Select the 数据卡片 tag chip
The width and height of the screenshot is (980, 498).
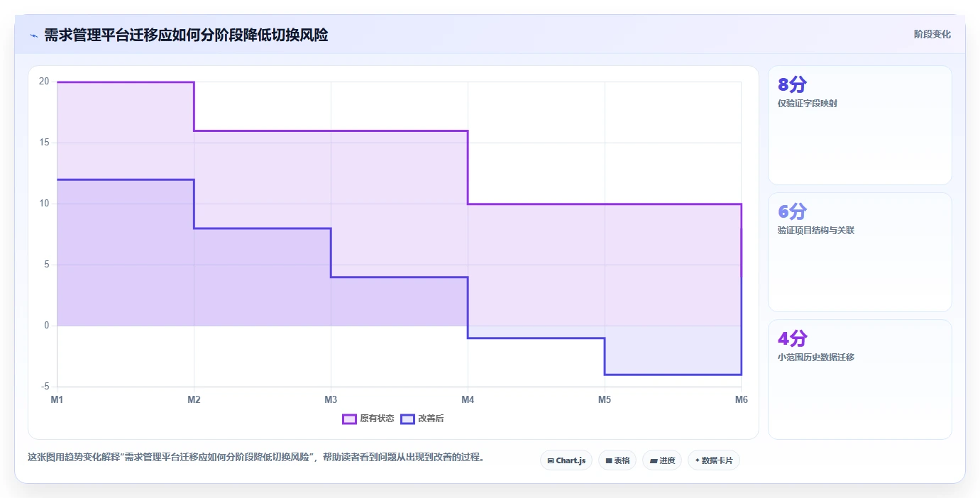[x=714, y=460]
